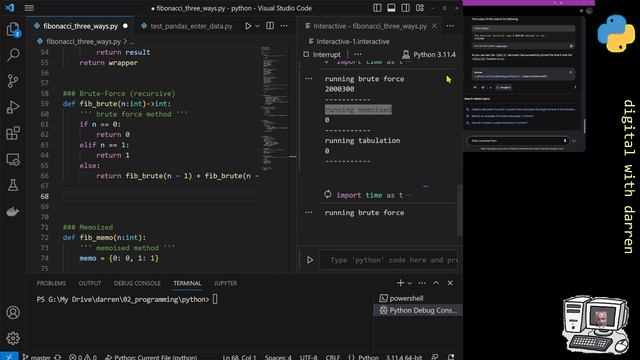The height and width of the screenshot is (360, 640).
Task: Open the remote window indicator
Action: pos(9,356)
